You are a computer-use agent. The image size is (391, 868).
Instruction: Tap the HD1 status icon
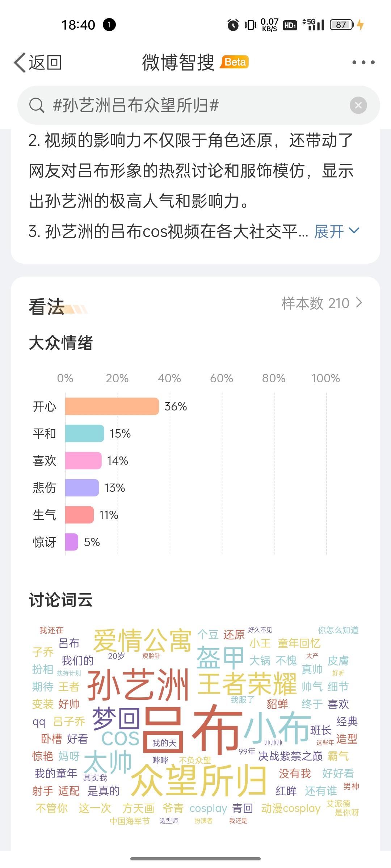pos(290,25)
